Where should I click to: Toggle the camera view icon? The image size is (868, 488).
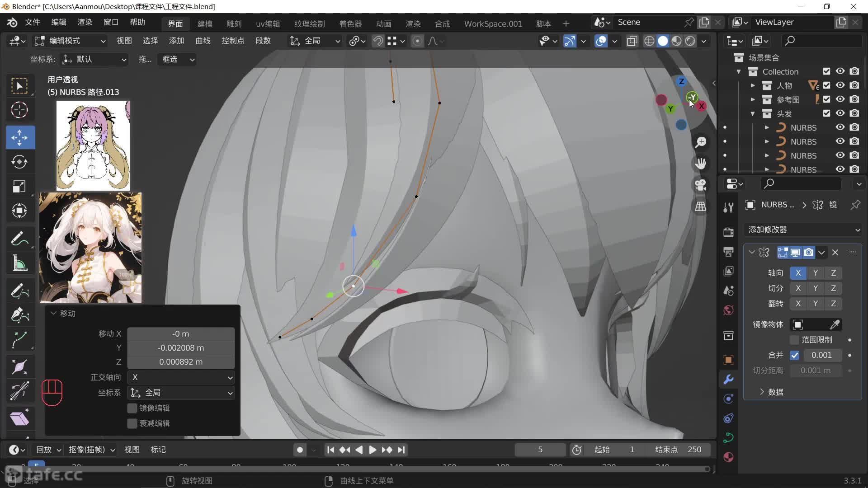(701, 185)
